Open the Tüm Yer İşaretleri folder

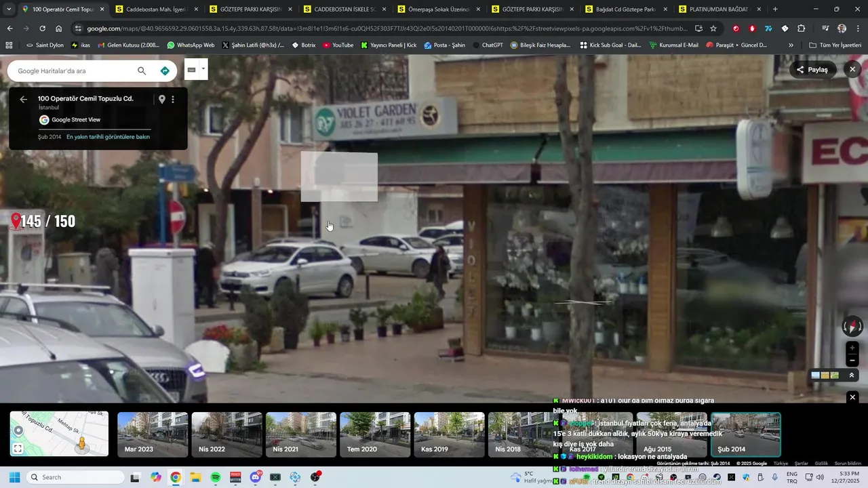click(835, 45)
